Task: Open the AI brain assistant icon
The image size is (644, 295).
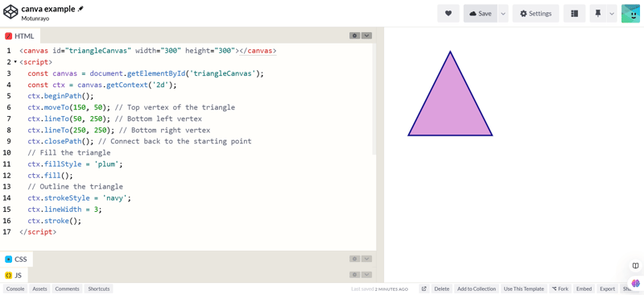Action: coord(636,283)
